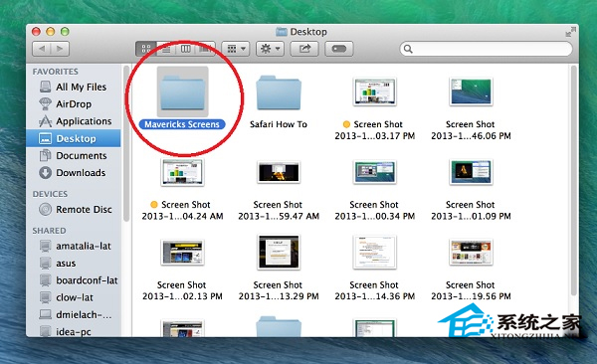This screenshot has height=364, width=597.
Task: Switch to list view mode
Action: point(166,49)
